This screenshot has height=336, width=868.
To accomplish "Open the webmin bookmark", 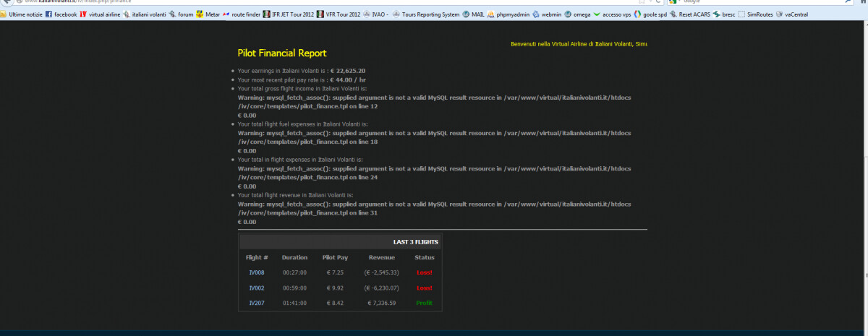I will tap(548, 14).
